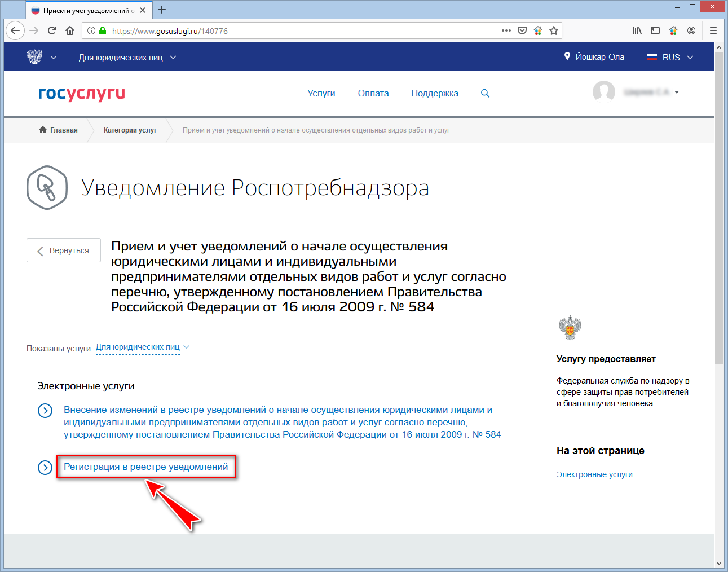This screenshot has height=572, width=728.
Task: Click arrow icon beside Регистрация в реестре
Action: tap(45, 468)
